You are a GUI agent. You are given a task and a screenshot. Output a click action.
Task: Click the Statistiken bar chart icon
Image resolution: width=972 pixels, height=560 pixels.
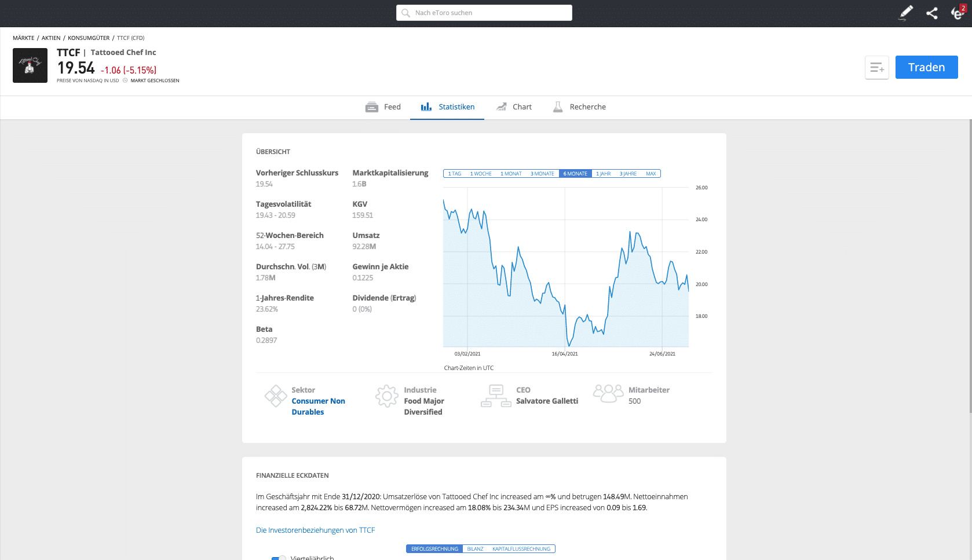[x=426, y=107]
